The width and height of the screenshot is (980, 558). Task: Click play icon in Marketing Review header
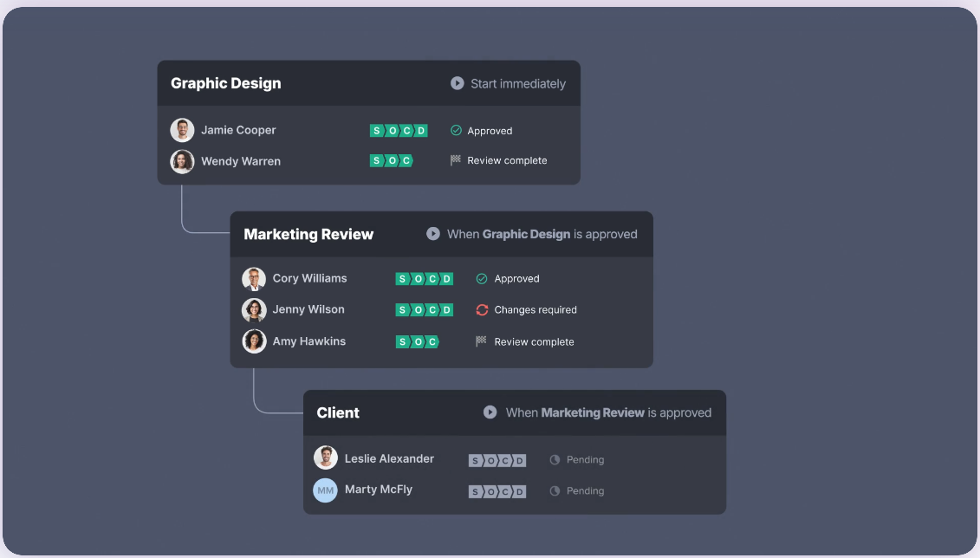point(433,234)
